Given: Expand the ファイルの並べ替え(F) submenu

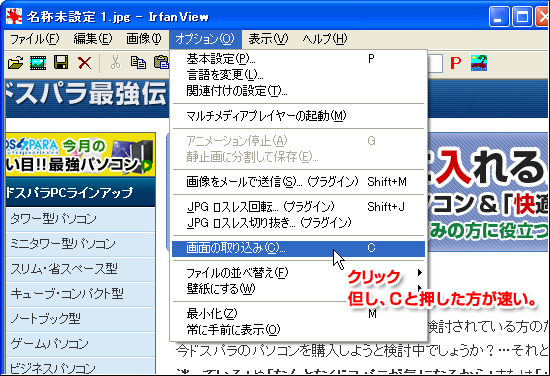Looking at the screenshot, I should 298,273.
